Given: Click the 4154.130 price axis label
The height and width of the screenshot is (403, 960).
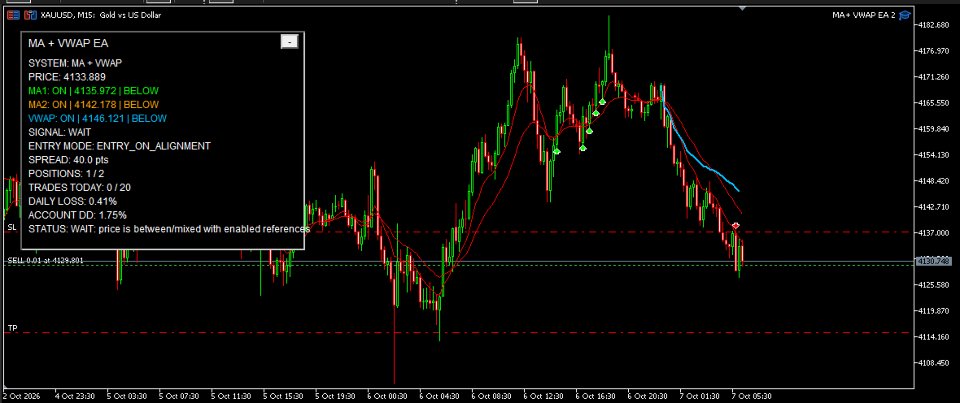Looking at the screenshot, I should pyautogui.click(x=934, y=155).
